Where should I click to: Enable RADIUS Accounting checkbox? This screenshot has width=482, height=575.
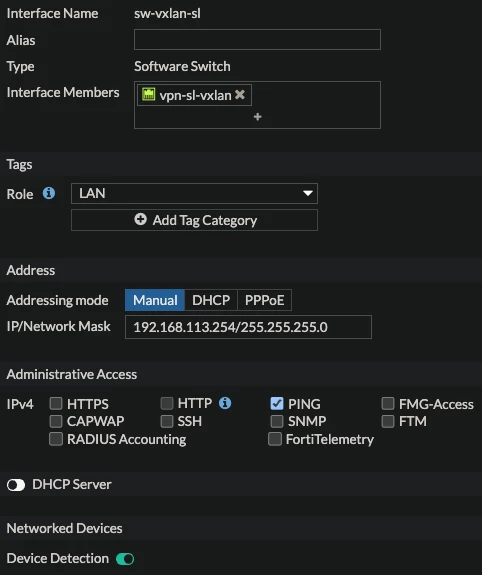(x=56, y=439)
